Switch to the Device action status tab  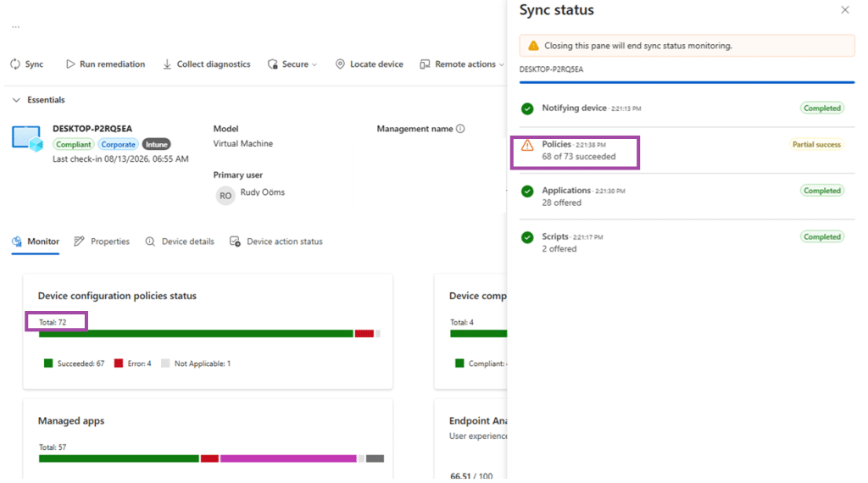pos(276,241)
